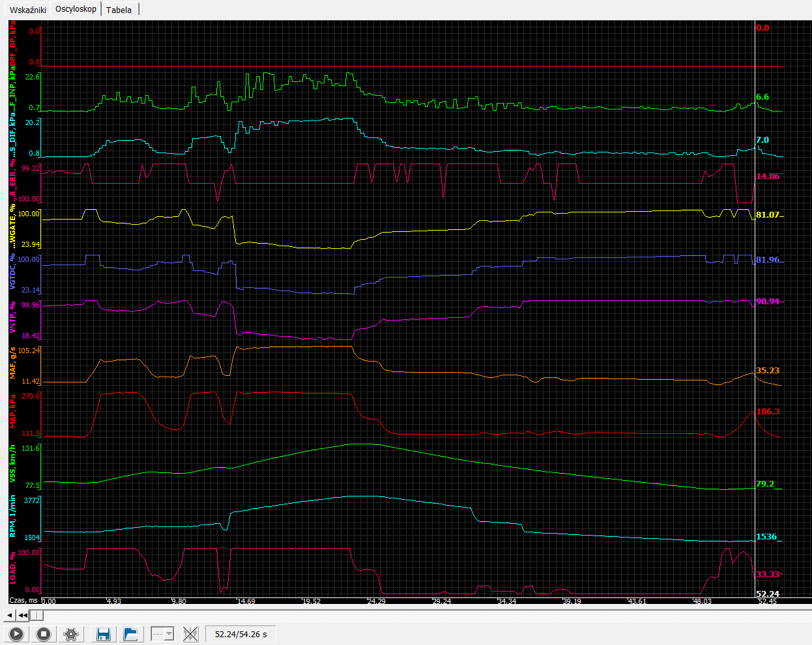Screen dimensions: 812x645
Task: Click the RPM, 1/min channel label
Action: click(x=12, y=516)
